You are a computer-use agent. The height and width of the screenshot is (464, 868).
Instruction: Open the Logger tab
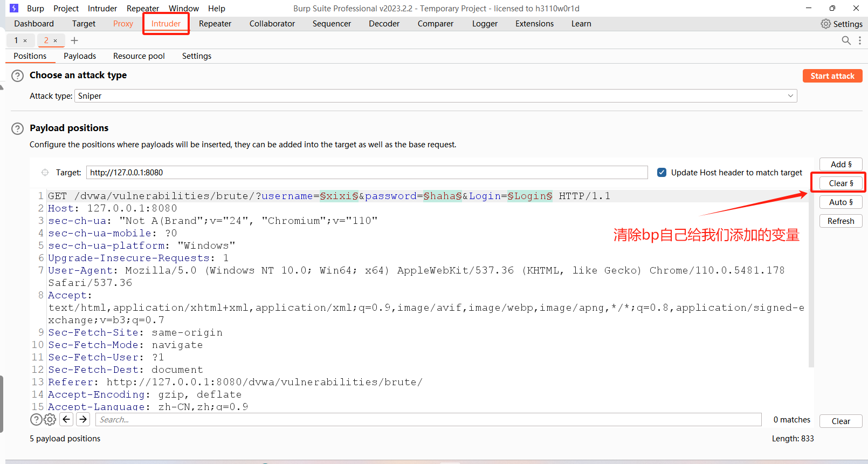click(x=485, y=24)
